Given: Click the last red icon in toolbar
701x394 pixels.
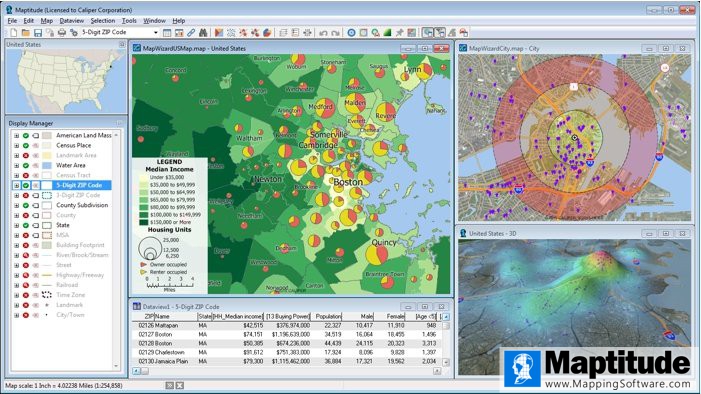Looking at the screenshot, I should point(464,33).
